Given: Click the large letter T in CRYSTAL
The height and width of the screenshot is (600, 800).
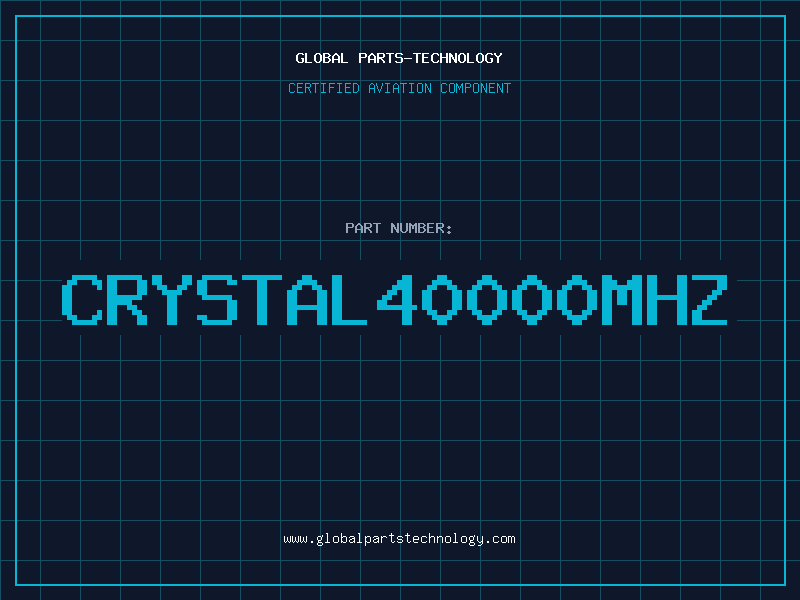Looking at the screenshot, I should coord(262,300).
